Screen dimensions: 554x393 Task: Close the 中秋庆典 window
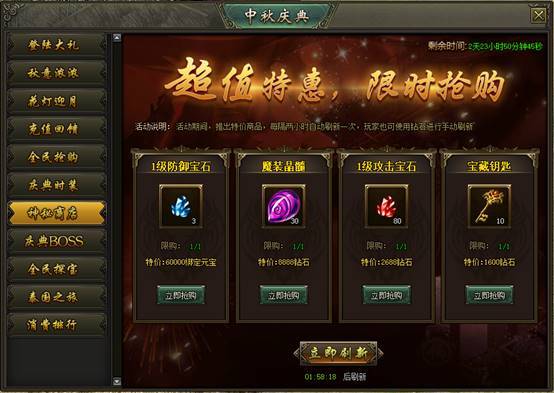(x=538, y=16)
